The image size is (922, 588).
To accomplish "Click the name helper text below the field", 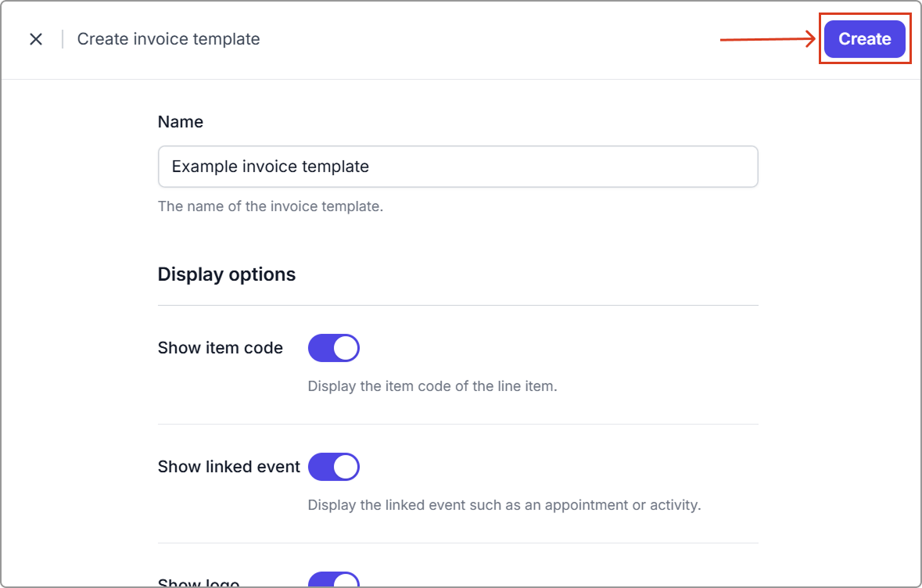I will coord(271,207).
